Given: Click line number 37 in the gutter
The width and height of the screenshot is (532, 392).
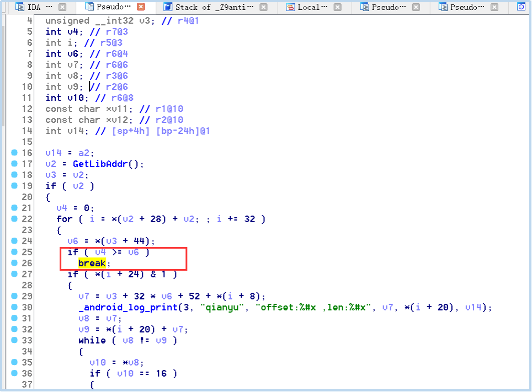Looking at the screenshot, I should [x=27, y=384].
